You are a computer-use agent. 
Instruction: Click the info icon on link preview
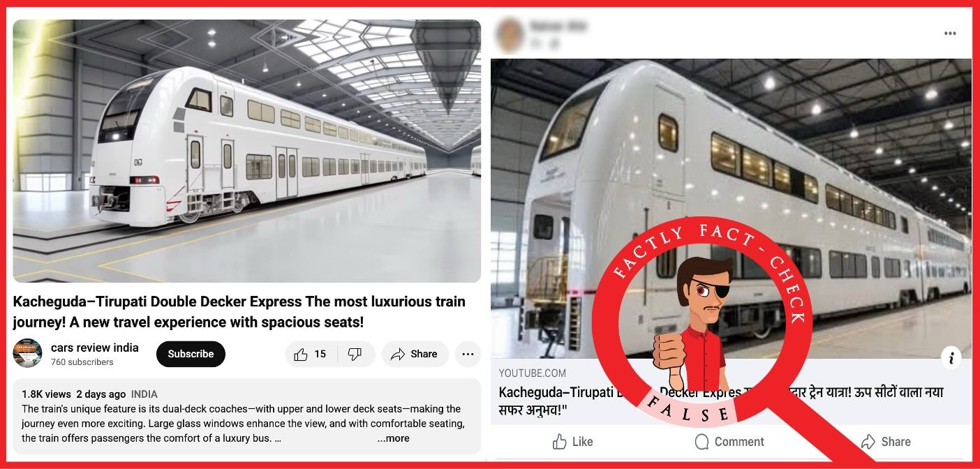pos(951,358)
